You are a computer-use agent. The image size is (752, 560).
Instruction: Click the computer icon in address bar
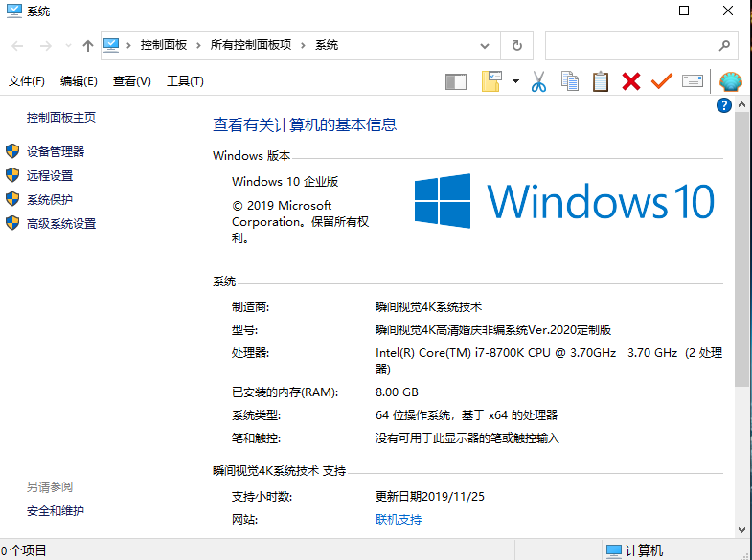click(x=111, y=46)
